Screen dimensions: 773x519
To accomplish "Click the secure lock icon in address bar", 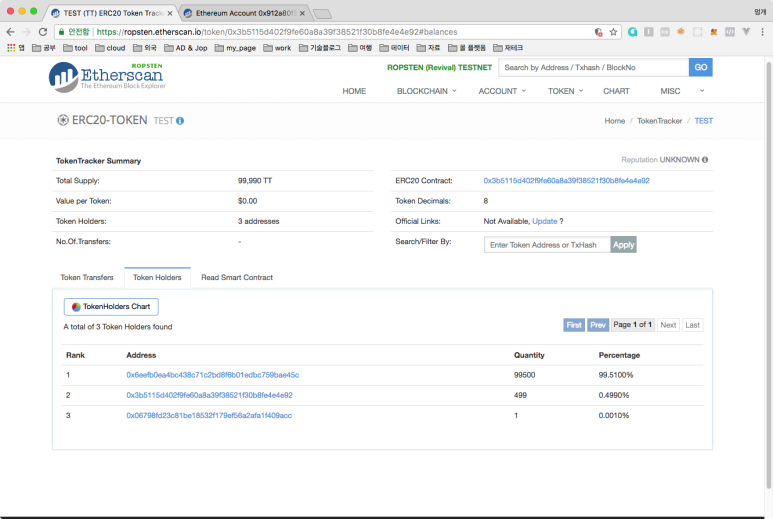I will click(x=62, y=32).
